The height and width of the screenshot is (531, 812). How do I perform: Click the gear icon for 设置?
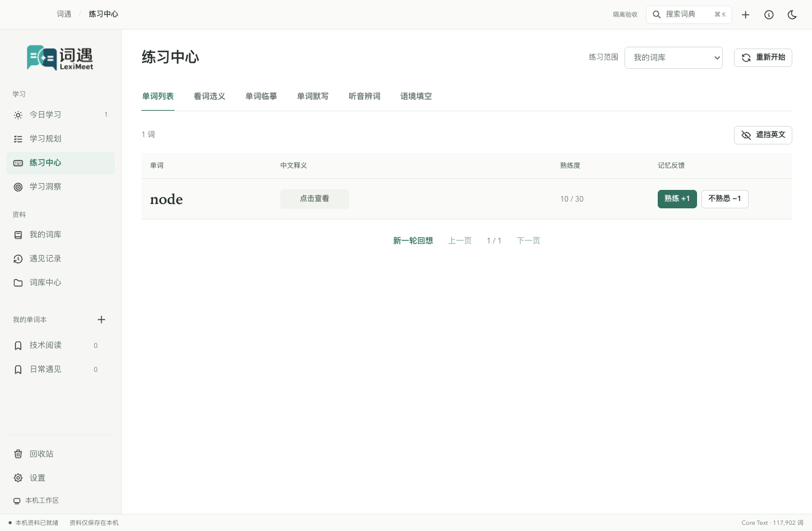point(18,478)
